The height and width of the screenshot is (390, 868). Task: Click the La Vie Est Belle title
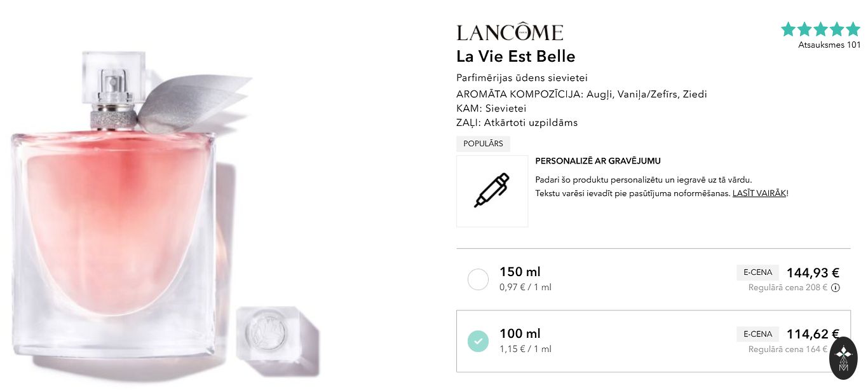(x=516, y=57)
